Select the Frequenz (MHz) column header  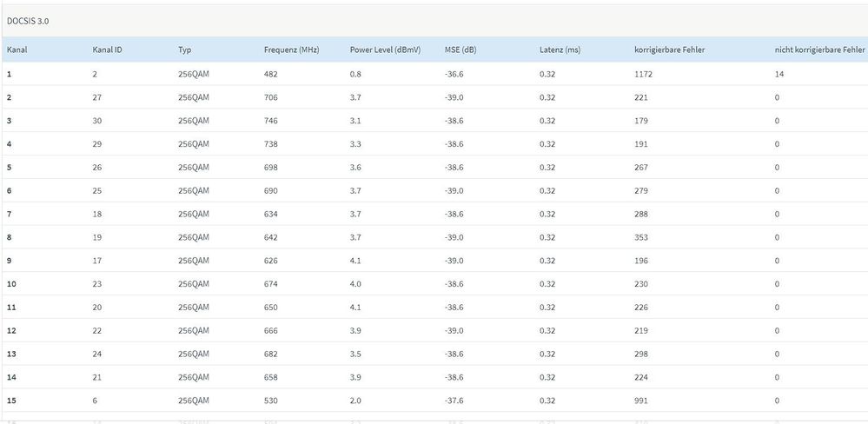click(291, 50)
